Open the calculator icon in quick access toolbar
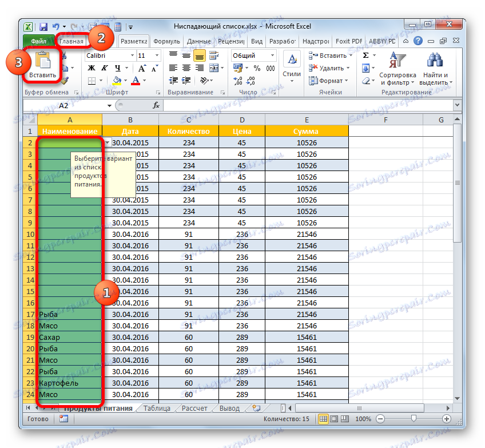Viewport: 485px width, 448px height. click(x=118, y=27)
